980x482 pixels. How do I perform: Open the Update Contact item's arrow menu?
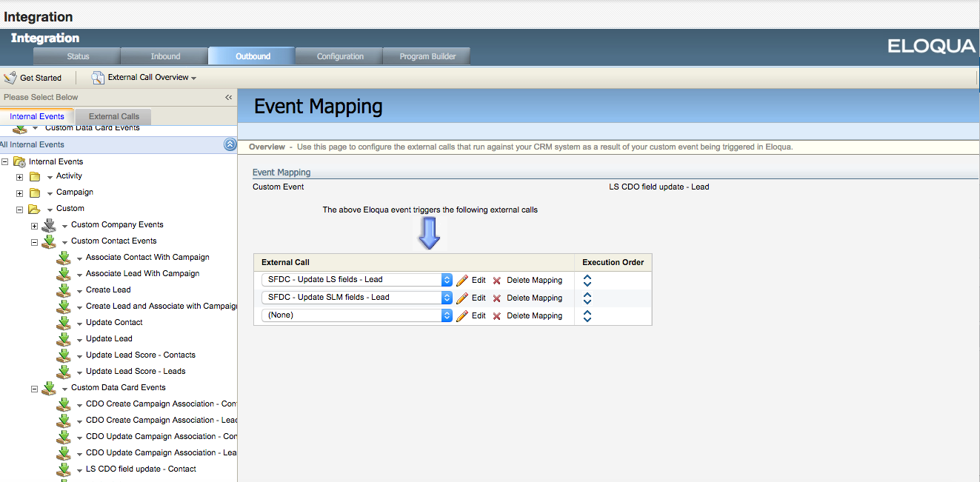[79, 324]
